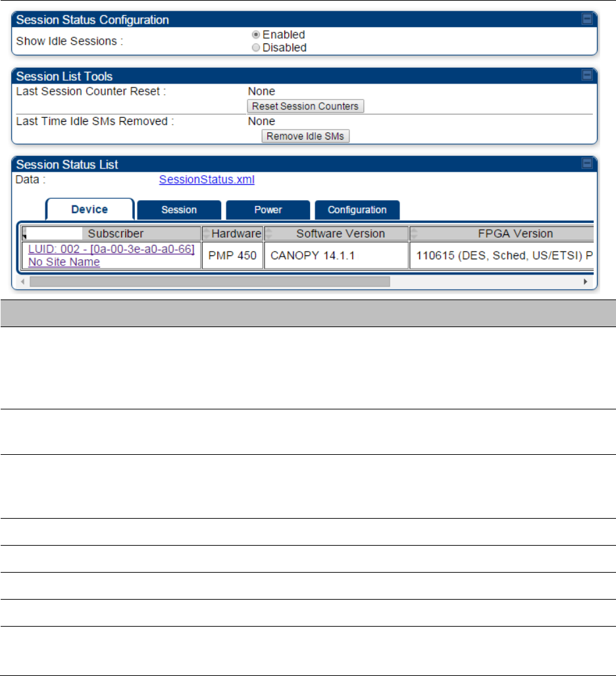Image resolution: width=616 pixels, height=676 pixels.
Task: Collapse the Session Status Configuration panel
Action: pyautogui.click(x=586, y=19)
